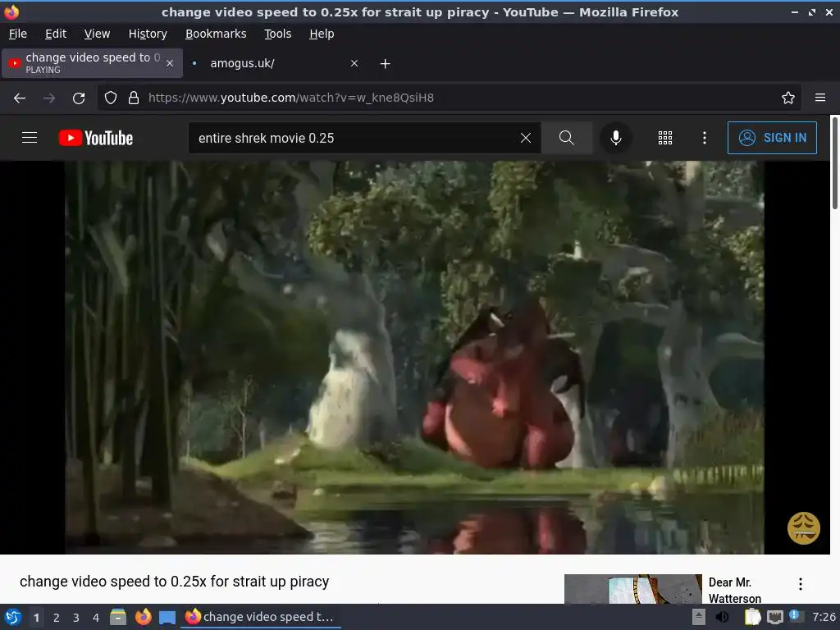Open the Tools menu
The width and height of the screenshot is (840, 630).
click(x=277, y=34)
